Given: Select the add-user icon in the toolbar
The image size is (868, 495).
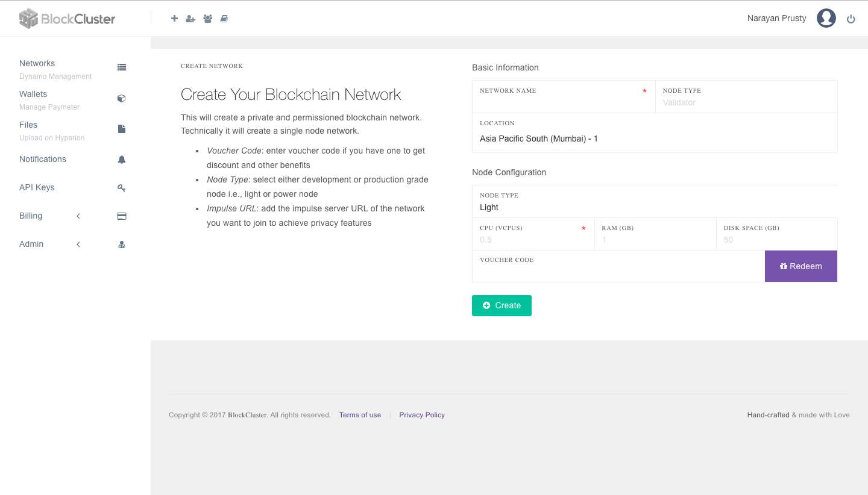Looking at the screenshot, I should tap(190, 18).
